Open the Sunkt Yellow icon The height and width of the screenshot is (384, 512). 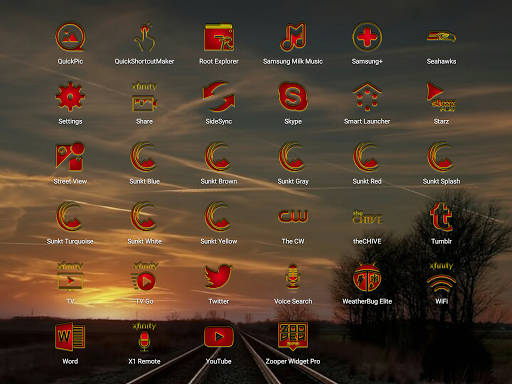218,217
